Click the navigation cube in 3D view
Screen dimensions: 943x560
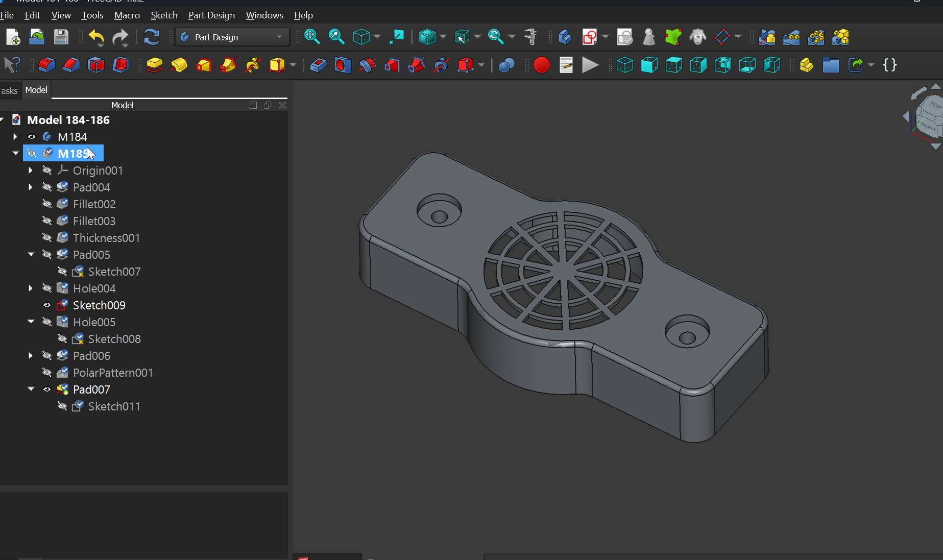pos(929,116)
